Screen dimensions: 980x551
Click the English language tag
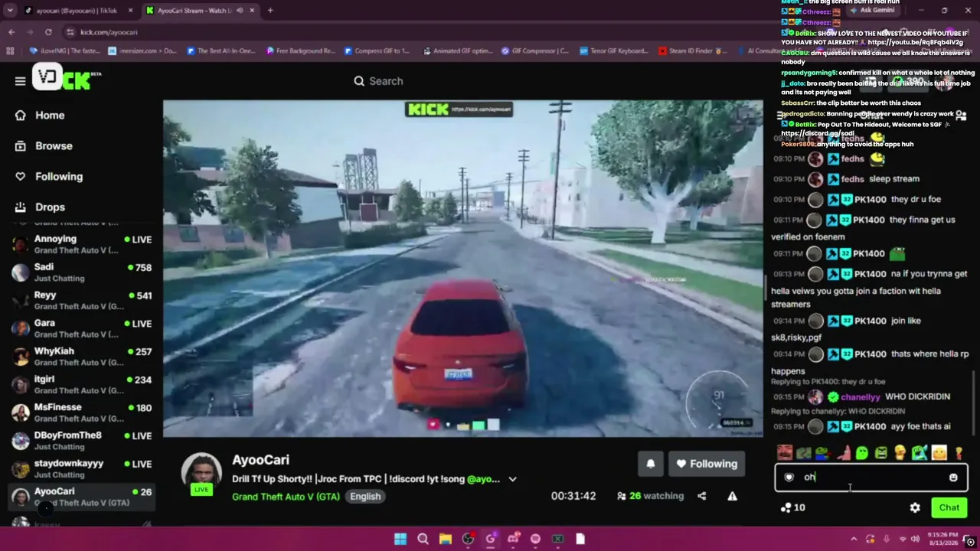pyautogui.click(x=365, y=496)
